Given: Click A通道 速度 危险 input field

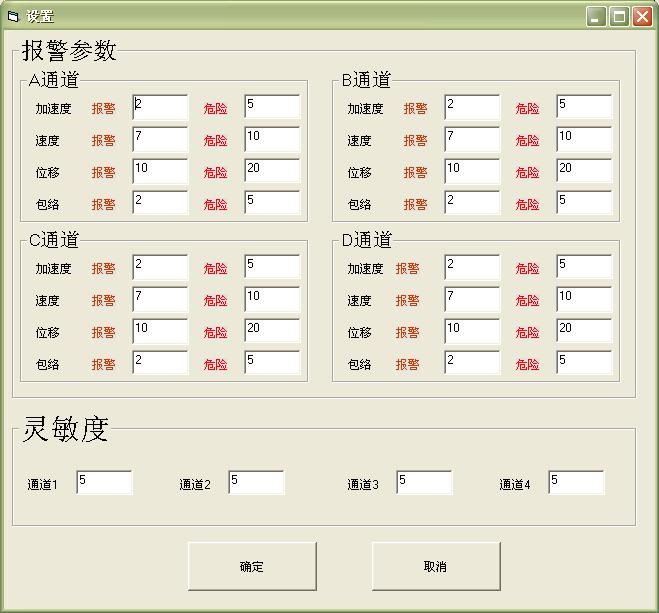Looking at the screenshot, I should tap(272, 140).
